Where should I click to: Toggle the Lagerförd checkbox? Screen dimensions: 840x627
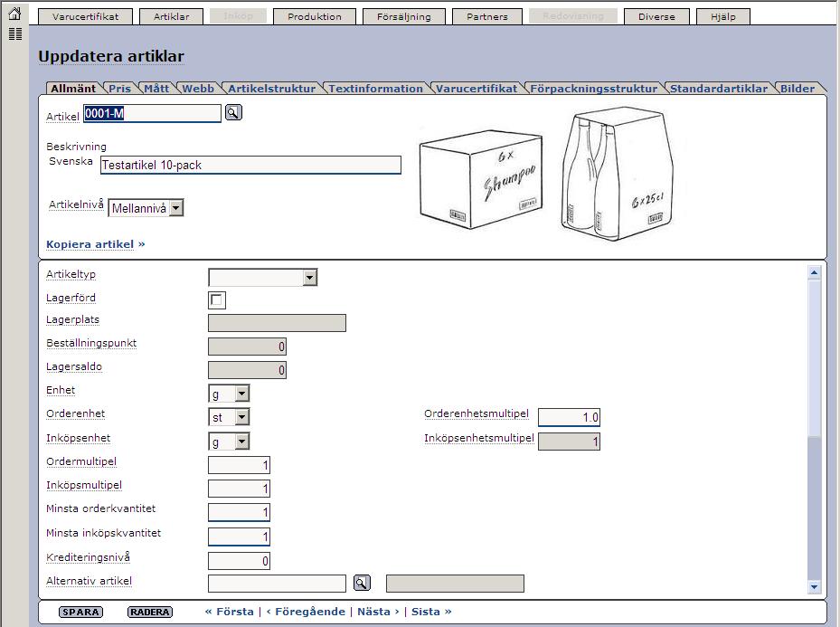coord(216,300)
